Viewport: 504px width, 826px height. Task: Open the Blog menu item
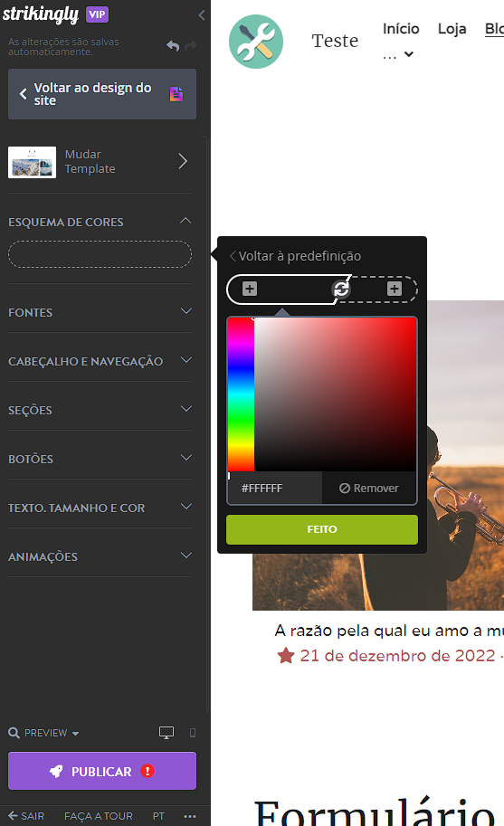494,28
